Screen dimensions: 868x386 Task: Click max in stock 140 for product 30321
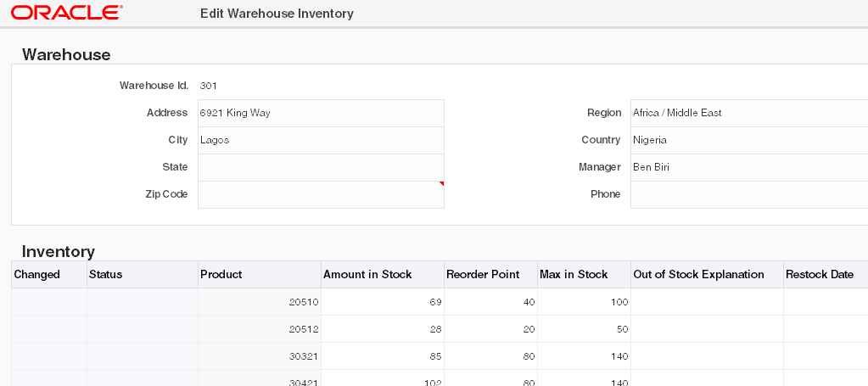coord(584,356)
